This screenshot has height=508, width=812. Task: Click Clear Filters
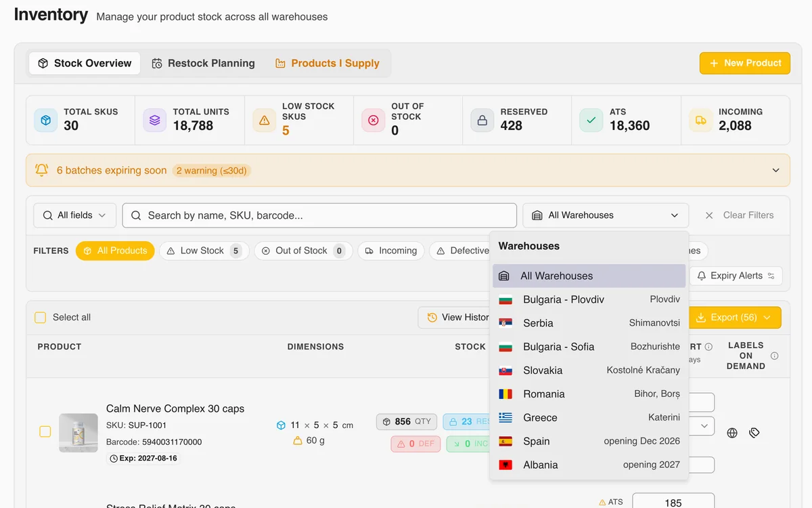pos(740,215)
